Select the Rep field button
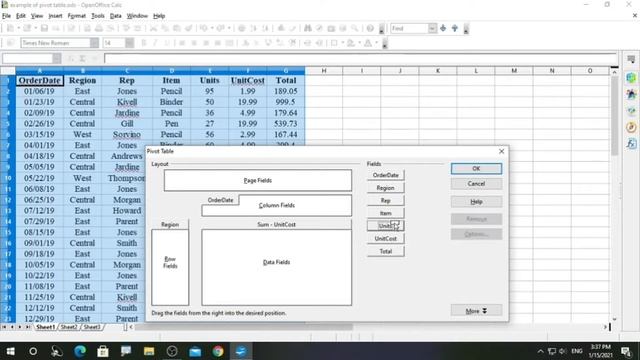 coord(386,200)
